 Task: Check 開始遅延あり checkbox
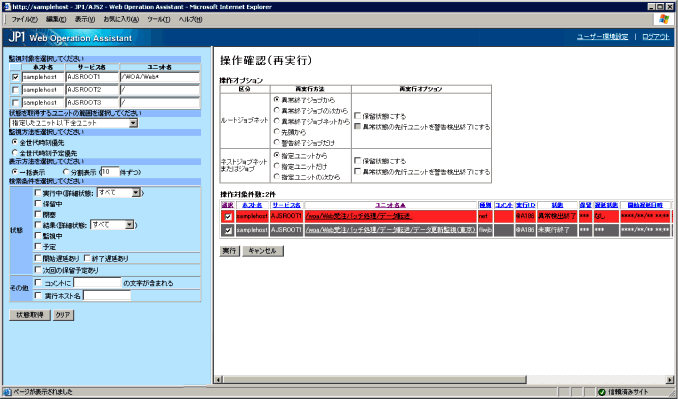[x=38, y=258]
